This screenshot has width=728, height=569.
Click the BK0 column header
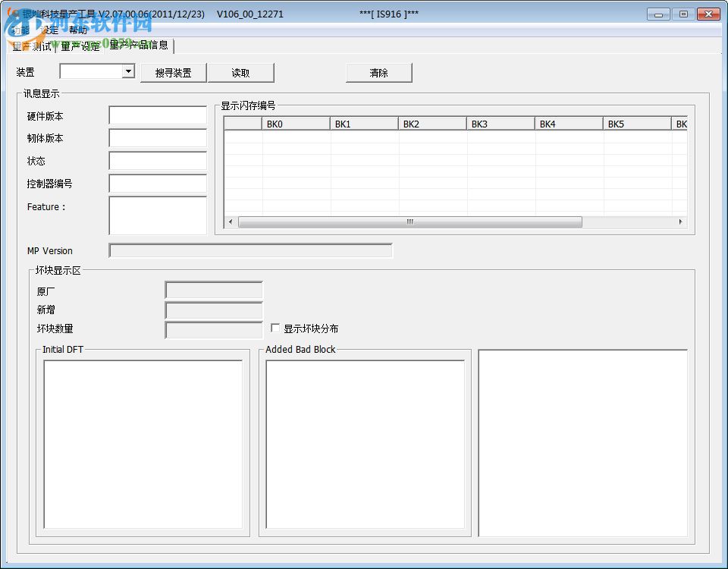[x=297, y=124]
